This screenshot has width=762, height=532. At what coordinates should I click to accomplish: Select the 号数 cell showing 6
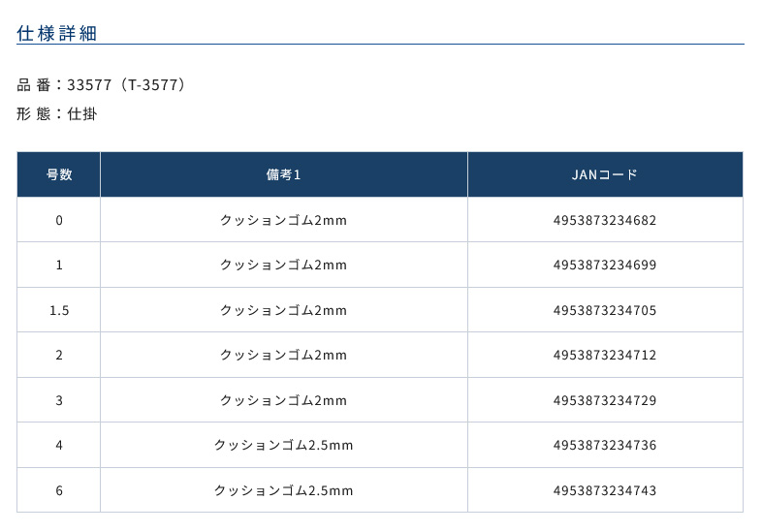tap(59, 490)
